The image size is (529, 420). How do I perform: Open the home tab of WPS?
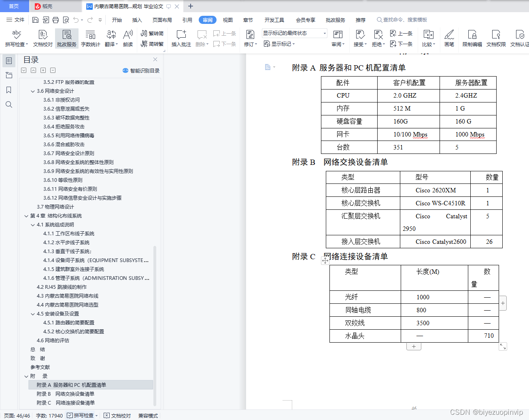(x=14, y=6)
